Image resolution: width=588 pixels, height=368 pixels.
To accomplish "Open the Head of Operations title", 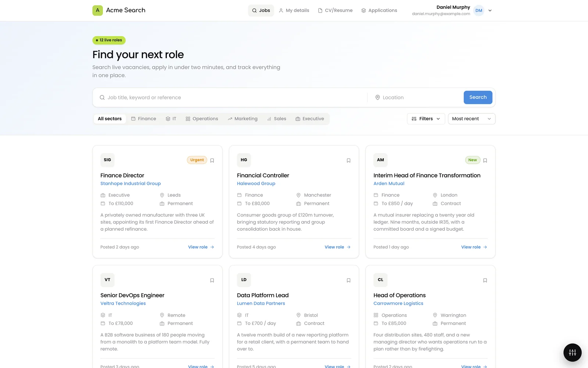I will (x=399, y=296).
